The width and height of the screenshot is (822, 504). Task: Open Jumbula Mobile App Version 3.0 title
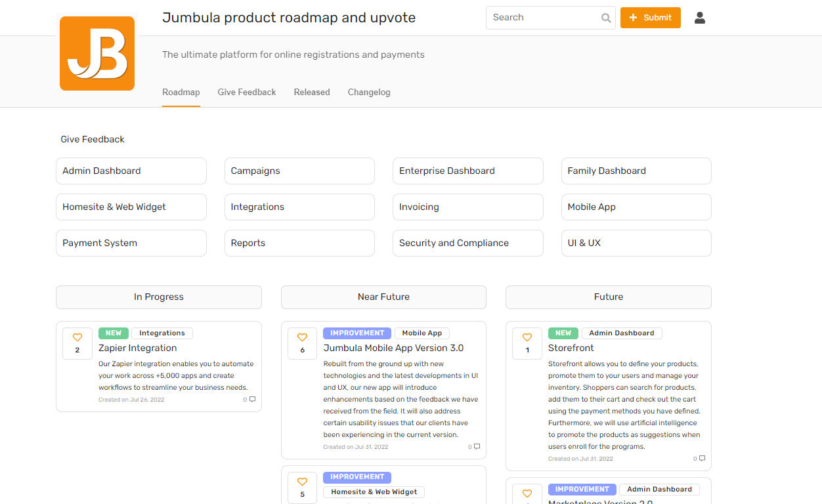(393, 348)
